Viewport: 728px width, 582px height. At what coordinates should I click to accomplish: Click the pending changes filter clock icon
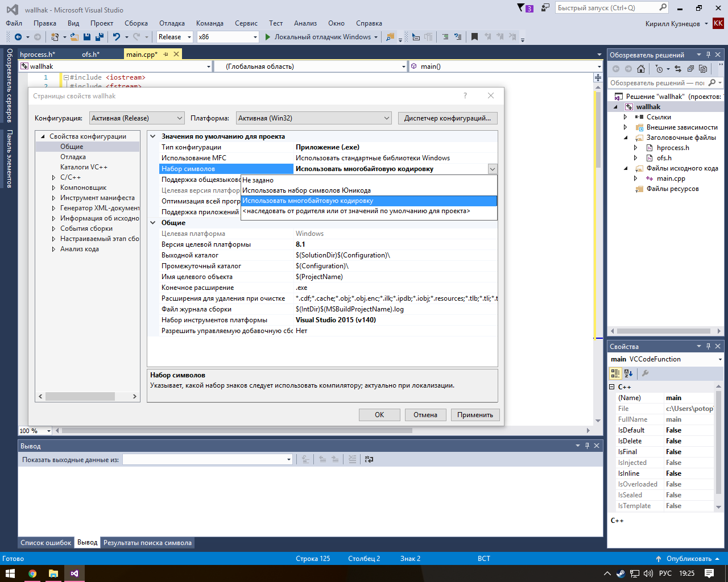[659, 69]
